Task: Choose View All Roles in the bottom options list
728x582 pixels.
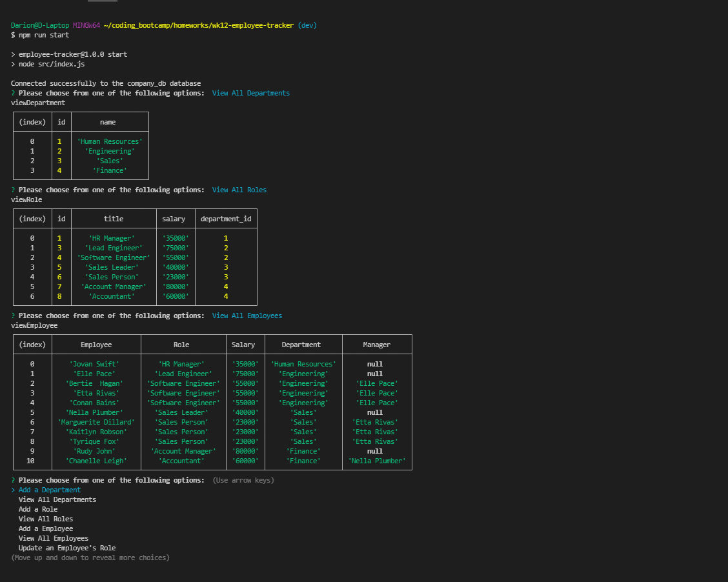Action: [45, 519]
